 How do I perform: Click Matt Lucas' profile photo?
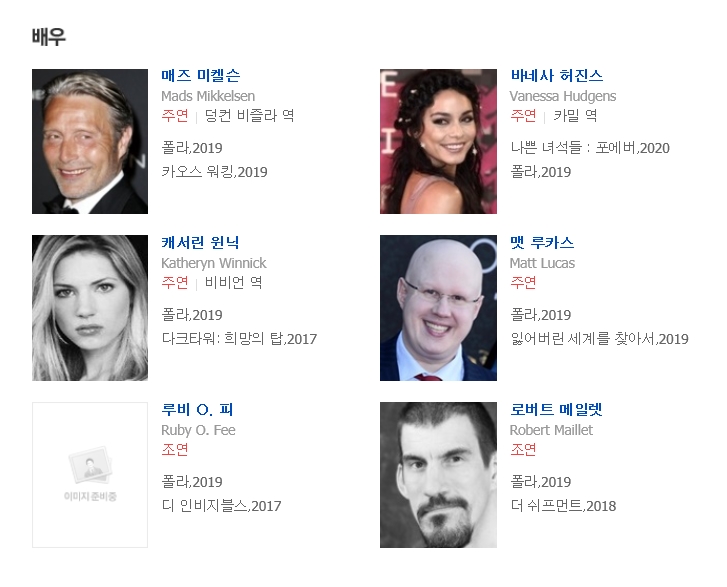coord(438,308)
